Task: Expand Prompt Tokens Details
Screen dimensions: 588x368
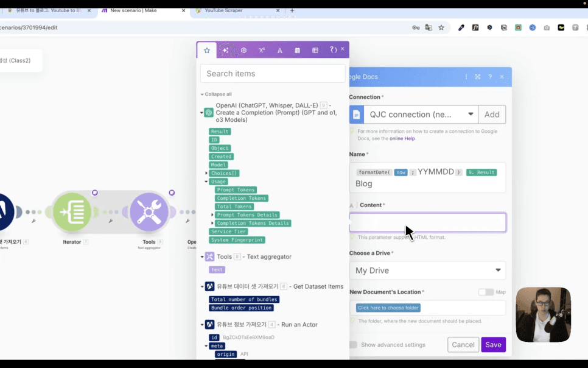Action: tap(212, 215)
